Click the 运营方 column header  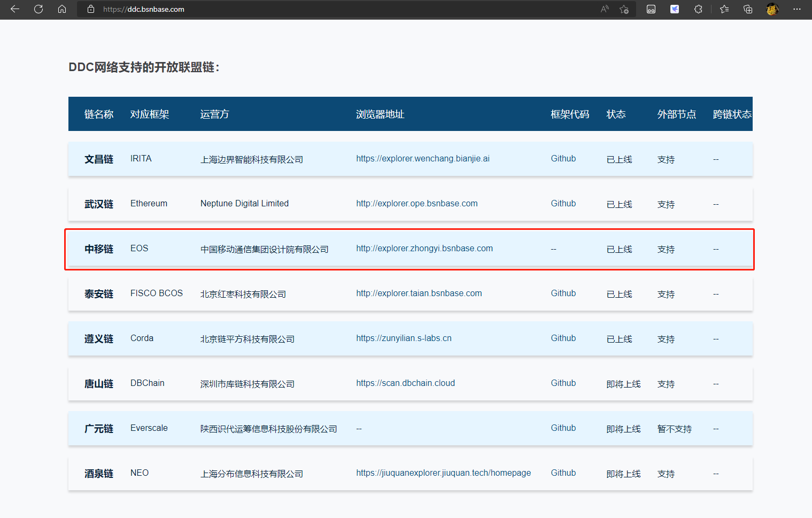[x=215, y=114]
